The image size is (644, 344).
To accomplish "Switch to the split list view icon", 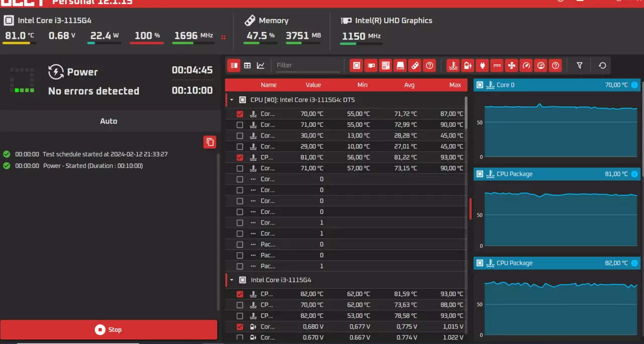I will pos(233,65).
